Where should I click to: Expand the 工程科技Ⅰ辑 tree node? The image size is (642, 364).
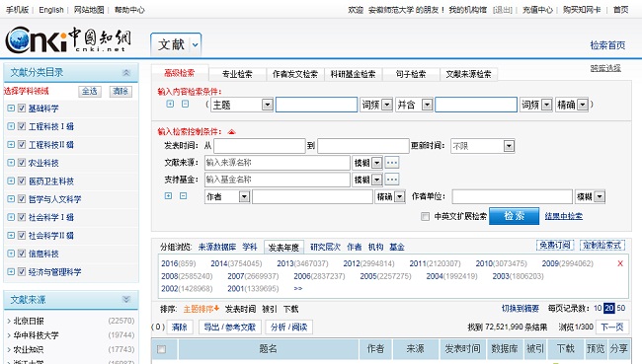click(x=11, y=126)
